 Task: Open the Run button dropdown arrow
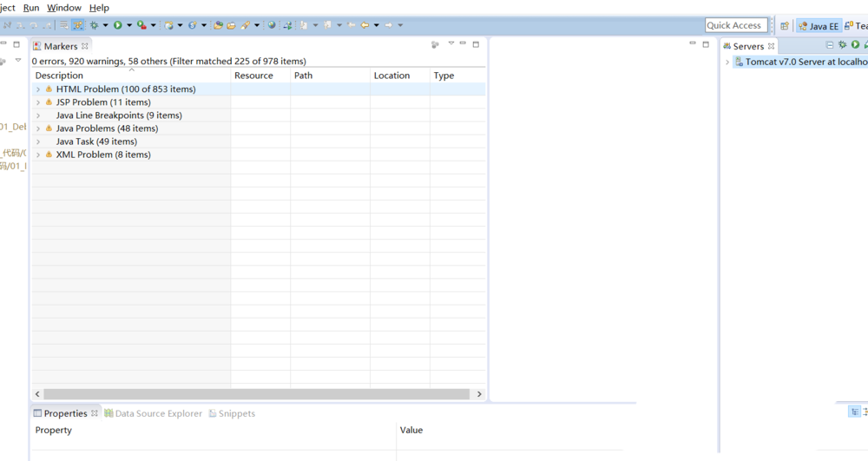coord(129,25)
